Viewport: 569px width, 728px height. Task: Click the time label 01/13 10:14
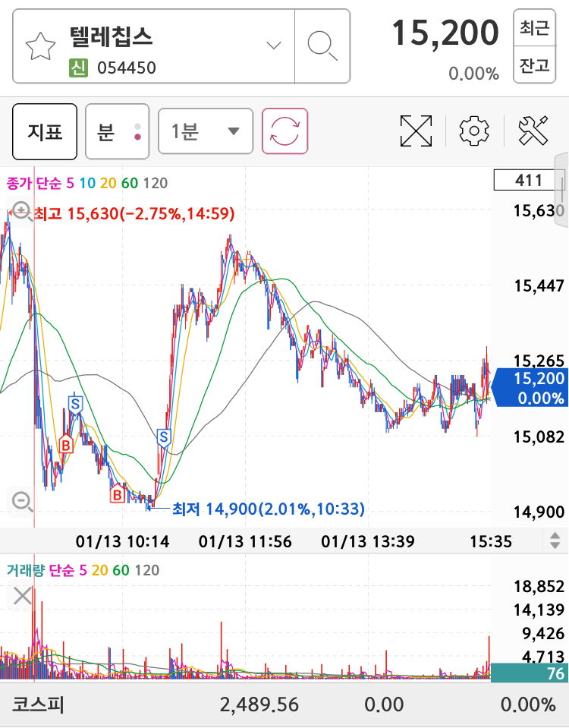[x=123, y=541]
